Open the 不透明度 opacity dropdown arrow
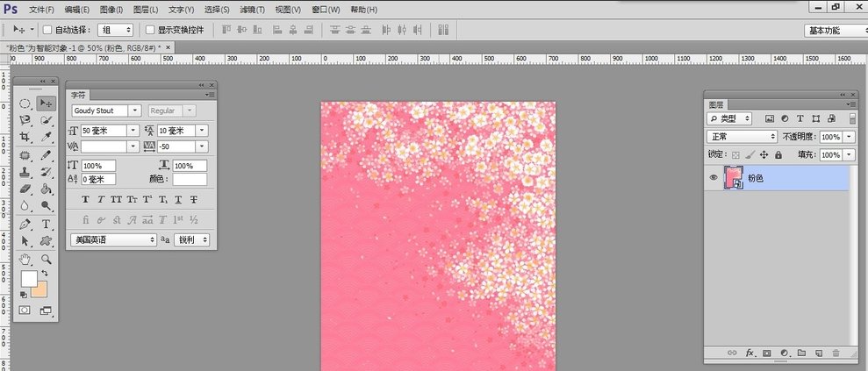 [850, 137]
